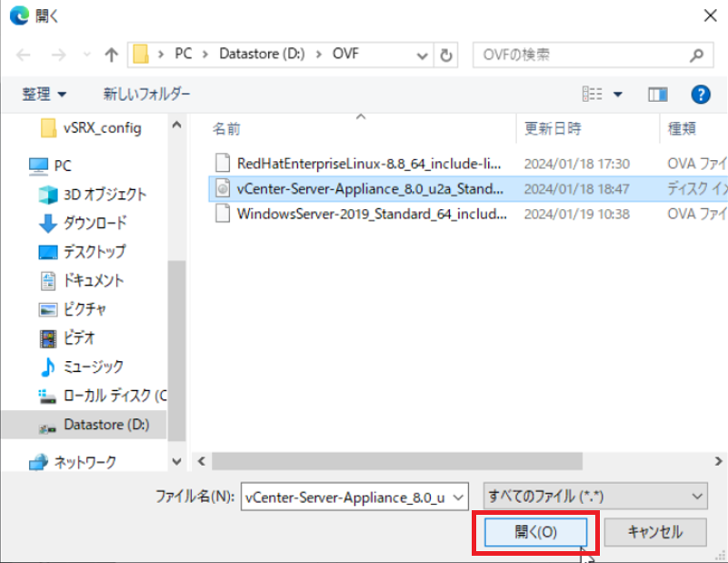Open the view options dropdown arrow
The image size is (728, 563).
point(618,94)
